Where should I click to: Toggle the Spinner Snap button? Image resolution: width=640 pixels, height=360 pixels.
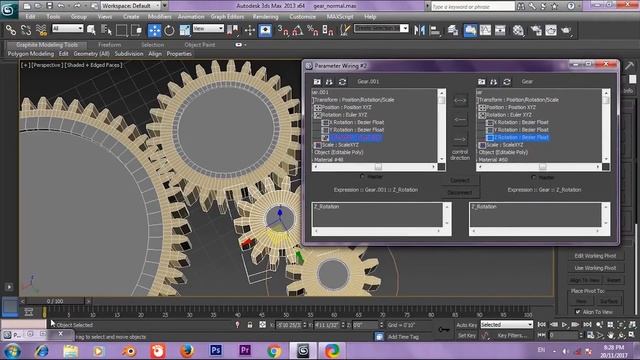328,30
